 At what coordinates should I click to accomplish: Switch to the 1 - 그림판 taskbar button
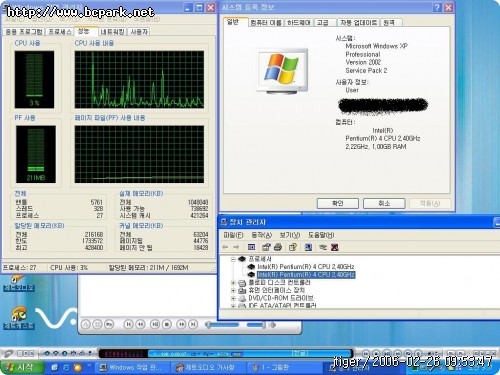pos(285,368)
